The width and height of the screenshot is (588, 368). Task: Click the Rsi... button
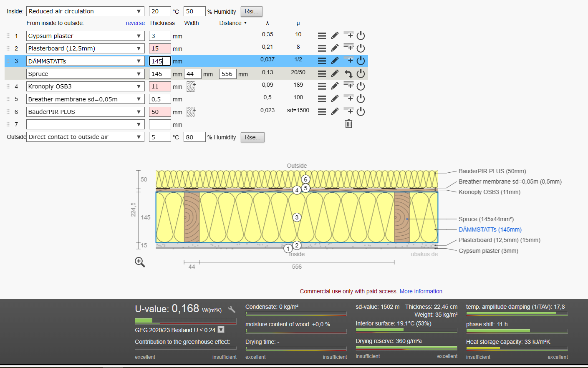pos(252,11)
